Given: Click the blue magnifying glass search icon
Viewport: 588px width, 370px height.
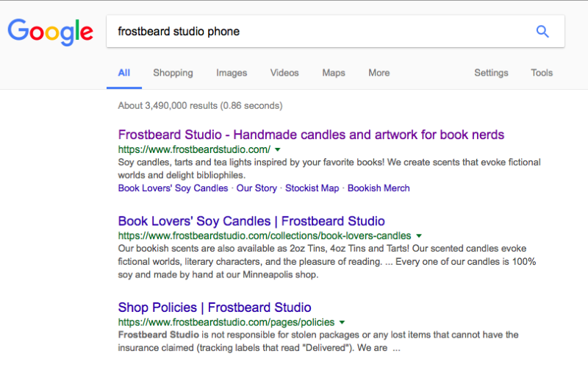Looking at the screenshot, I should point(542,31).
